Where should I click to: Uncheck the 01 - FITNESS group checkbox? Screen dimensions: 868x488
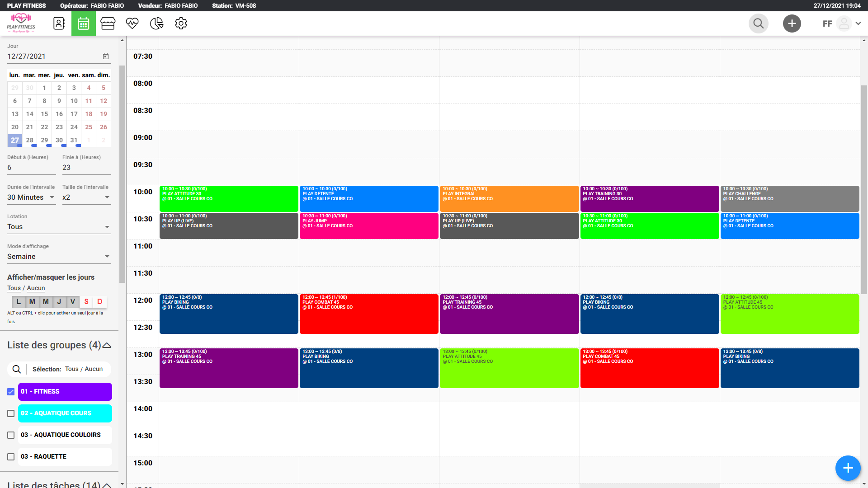(x=11, y=392)
